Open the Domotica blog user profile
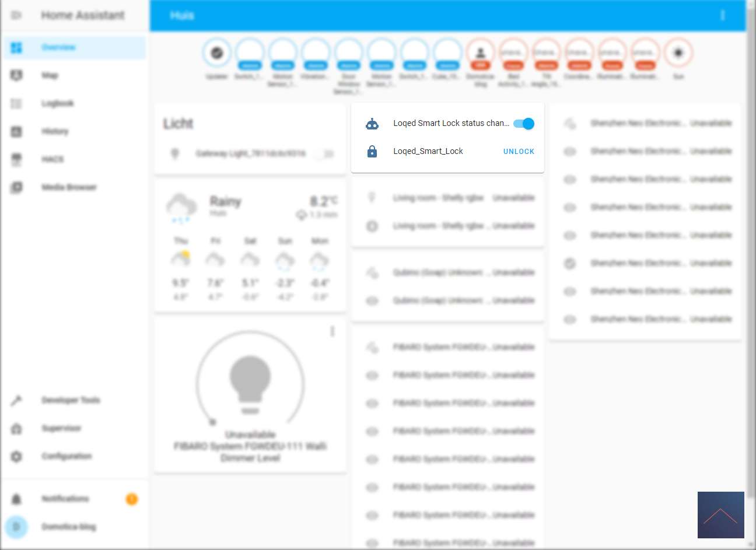 (68, 527)
